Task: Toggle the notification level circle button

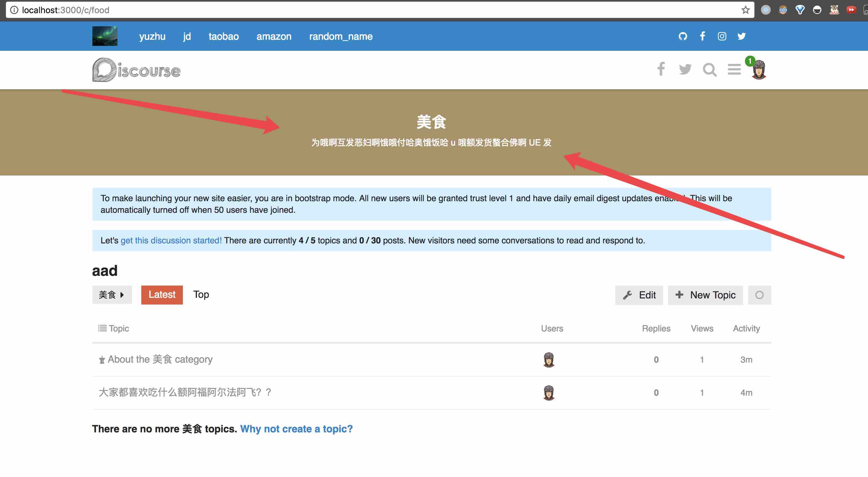Action: 759,295
